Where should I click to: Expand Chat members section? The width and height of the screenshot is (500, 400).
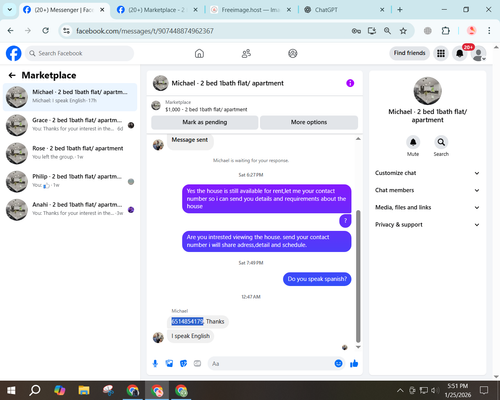click(427, 190)
